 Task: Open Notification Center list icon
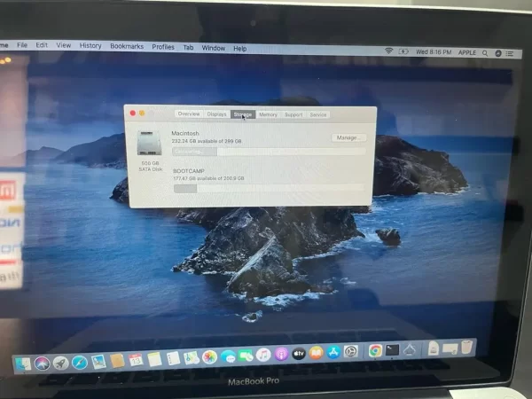click(x=510, y=53)
